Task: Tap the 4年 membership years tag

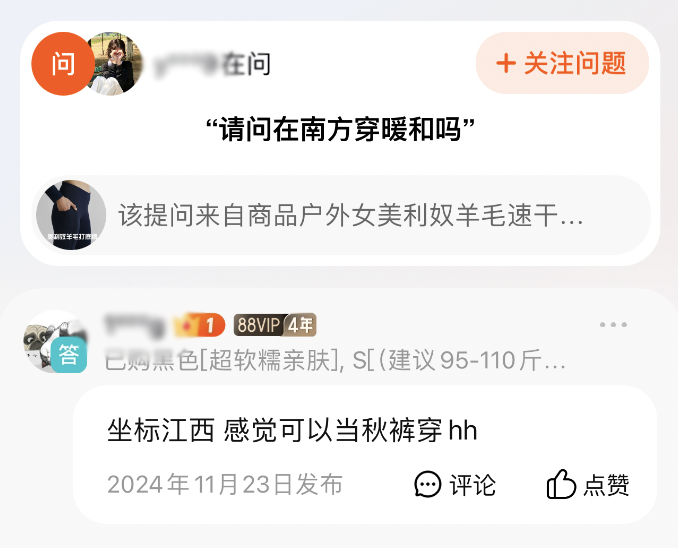Action: (301, 325)
